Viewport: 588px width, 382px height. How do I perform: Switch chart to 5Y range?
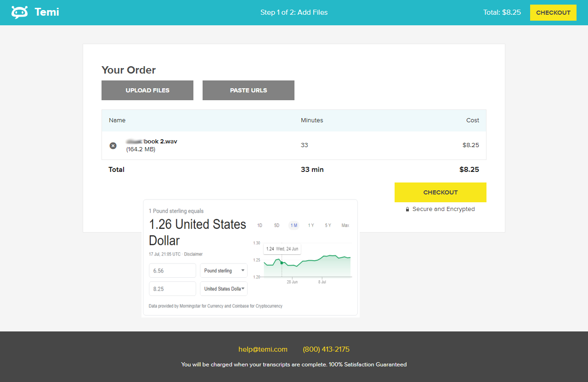[328, 225]
